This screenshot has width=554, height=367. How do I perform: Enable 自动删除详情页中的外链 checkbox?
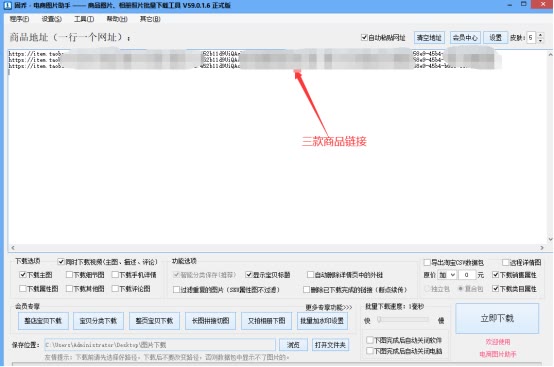310,274
